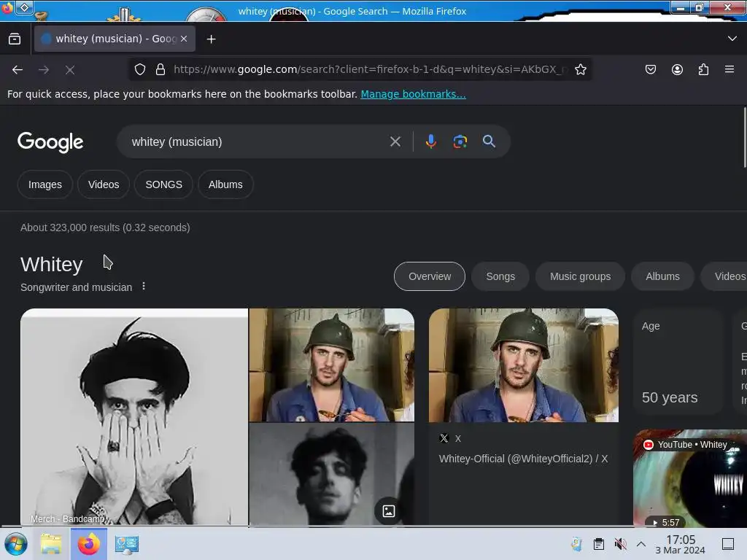Image resolution: width=747 pixels, height=560 pixels.
Task: Open the Windows Start button
Action: pos(16,544)
